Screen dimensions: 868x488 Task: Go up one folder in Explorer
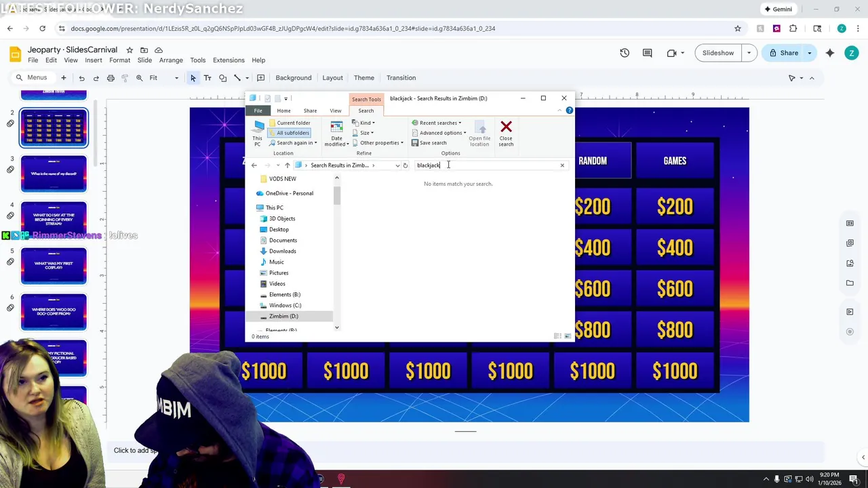(x=288, y=165)
